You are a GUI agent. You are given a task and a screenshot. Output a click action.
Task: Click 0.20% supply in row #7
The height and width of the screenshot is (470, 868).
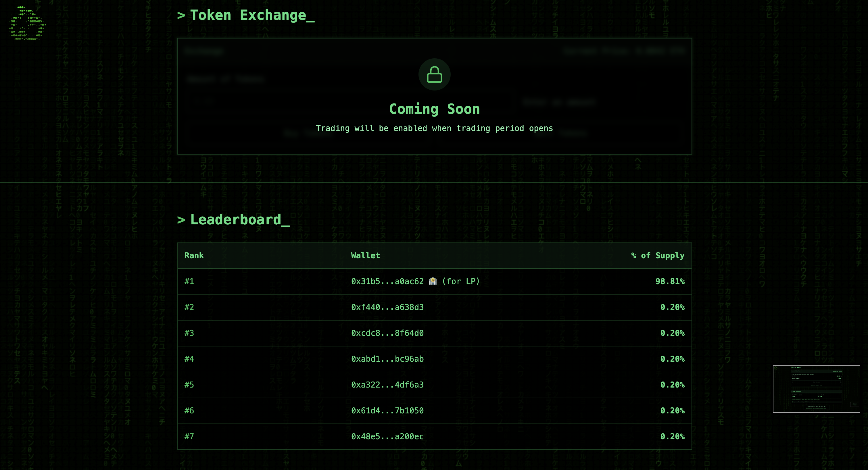[x=672, y=437]
